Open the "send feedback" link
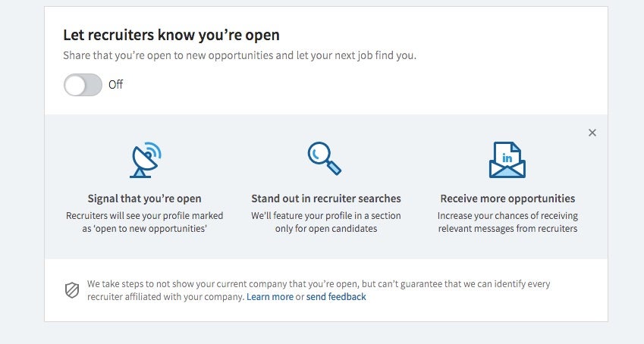 (x=336, y=297)
